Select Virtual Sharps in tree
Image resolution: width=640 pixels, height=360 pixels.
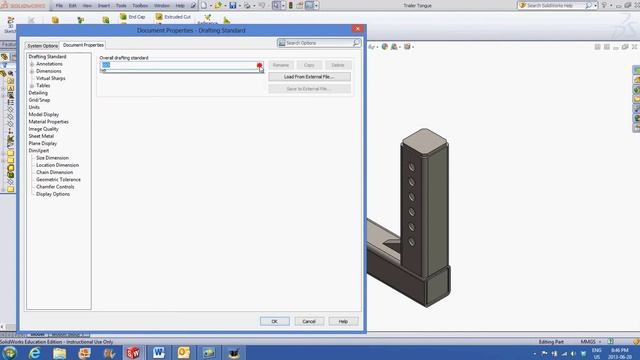tap(51, 78)
